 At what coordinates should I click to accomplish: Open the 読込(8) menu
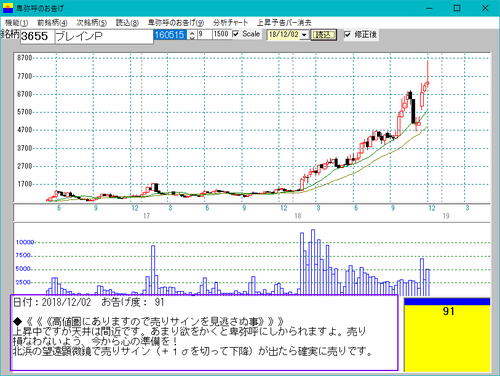coord(127,23)
